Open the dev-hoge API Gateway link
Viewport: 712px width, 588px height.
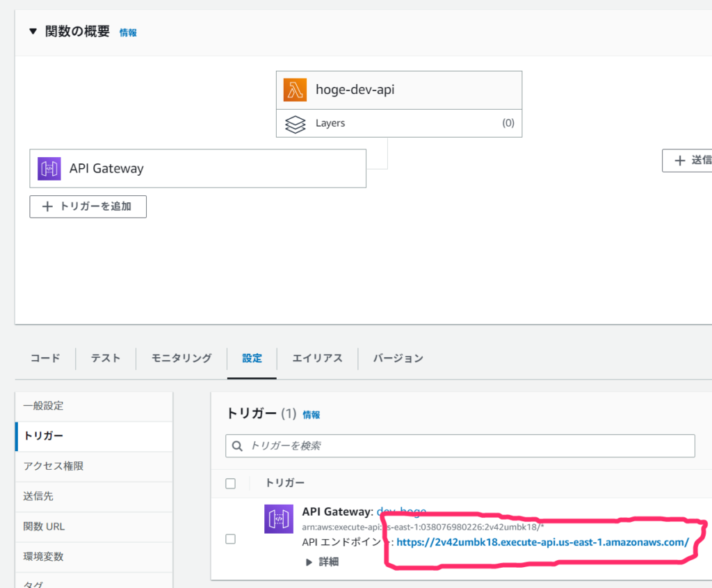click(402, 511)
